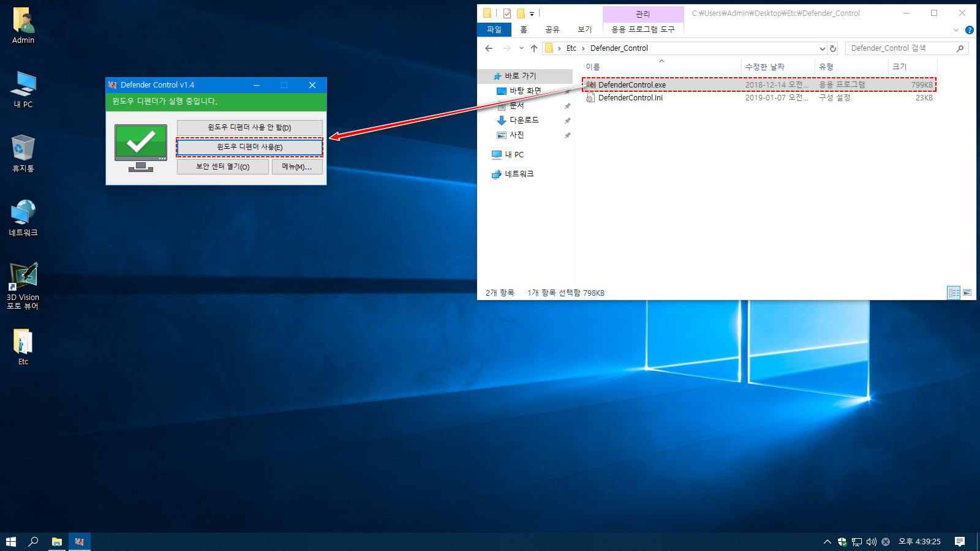Open the 메뉴(M)... button in Defender Control

pyautogui.click(x=297, y=167)
